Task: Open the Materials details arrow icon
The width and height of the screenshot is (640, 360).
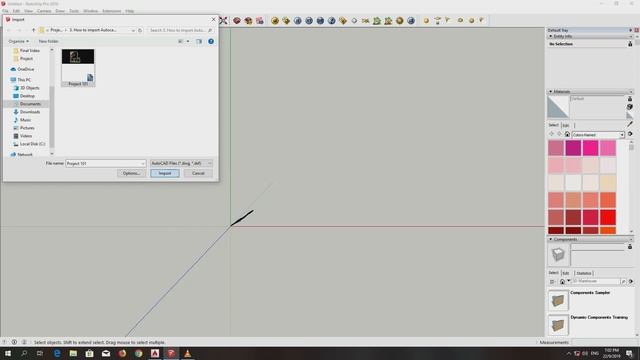Action: tap(630, 134)
